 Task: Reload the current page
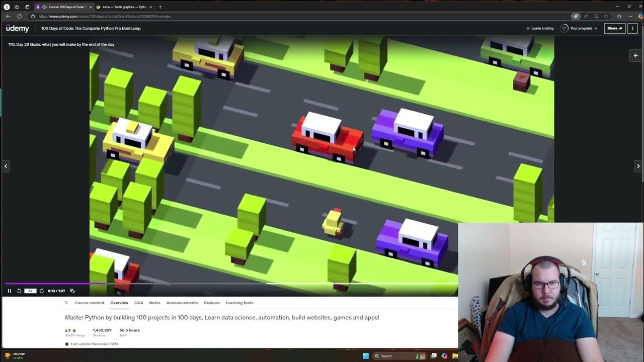(19, 16)
